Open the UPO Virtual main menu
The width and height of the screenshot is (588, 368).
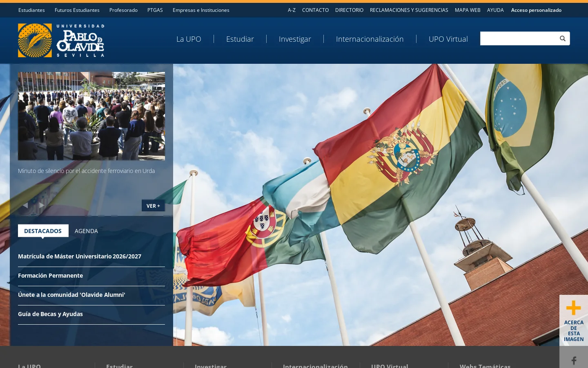click(448, 39)
